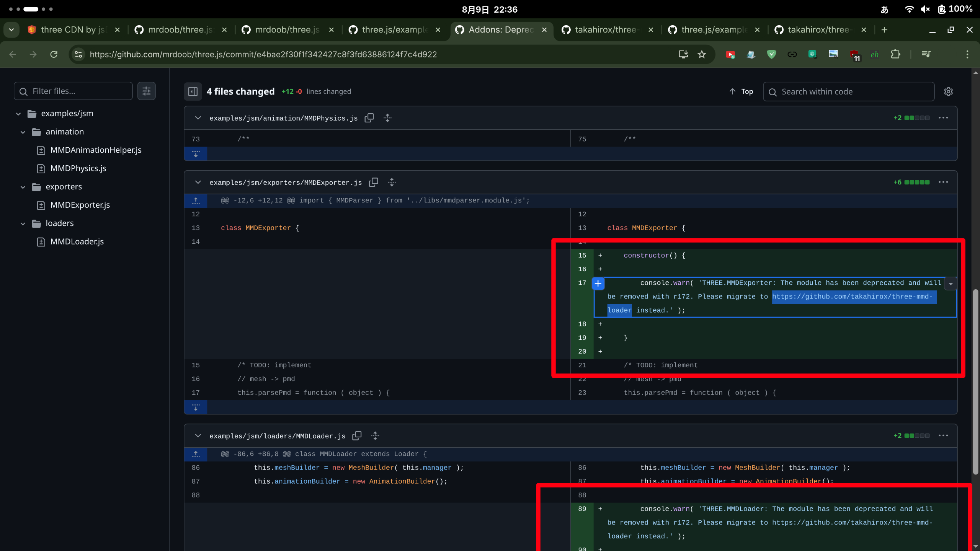Bookmark this page with star icon

coord(702,54)
